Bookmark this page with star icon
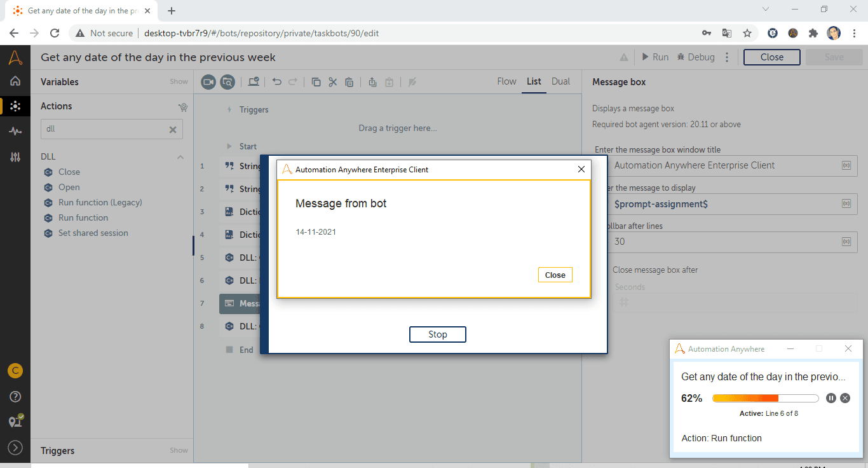The height and width of the screenshot is (468, 868). (x=747, y=33)
